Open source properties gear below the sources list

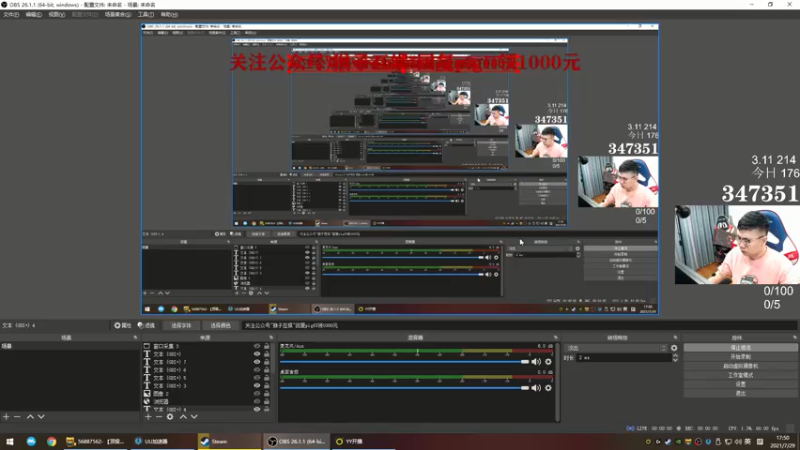(170, 417)
